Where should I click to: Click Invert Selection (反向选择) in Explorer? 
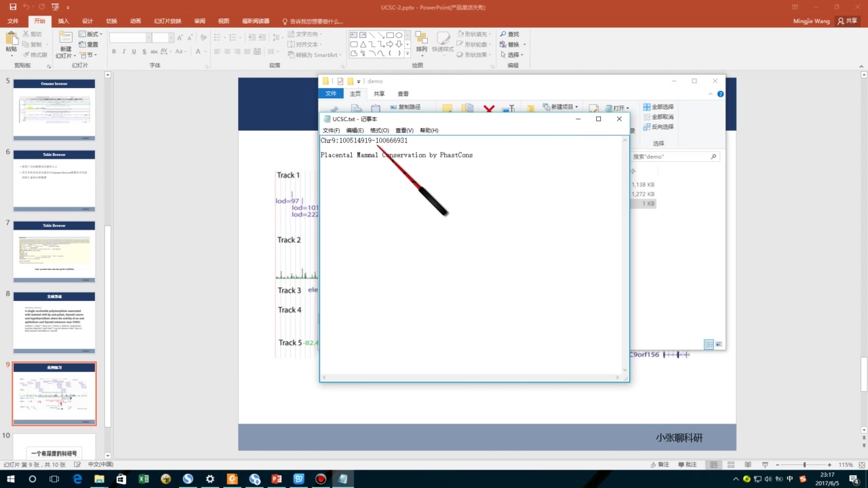(x=658, y=127)
